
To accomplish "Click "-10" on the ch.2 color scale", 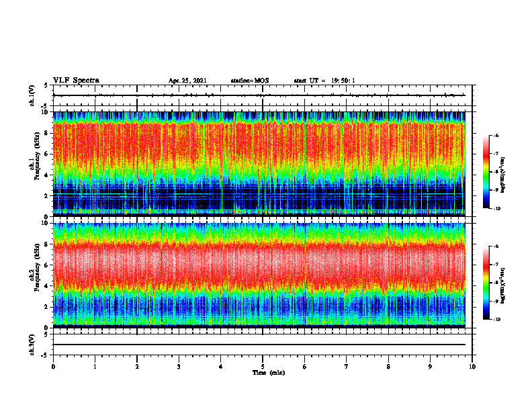I will click(496, 320).
